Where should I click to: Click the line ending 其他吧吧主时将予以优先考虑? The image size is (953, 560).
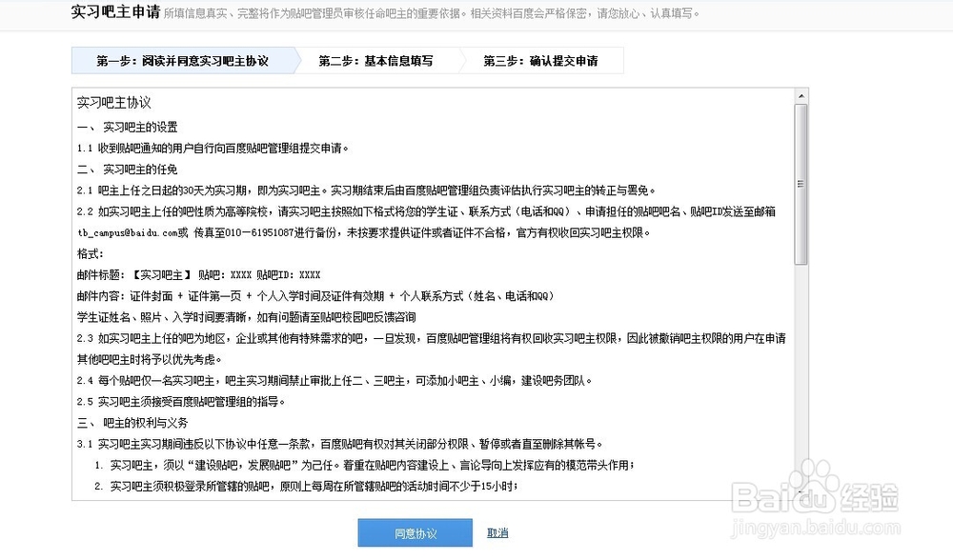(150, 360)
